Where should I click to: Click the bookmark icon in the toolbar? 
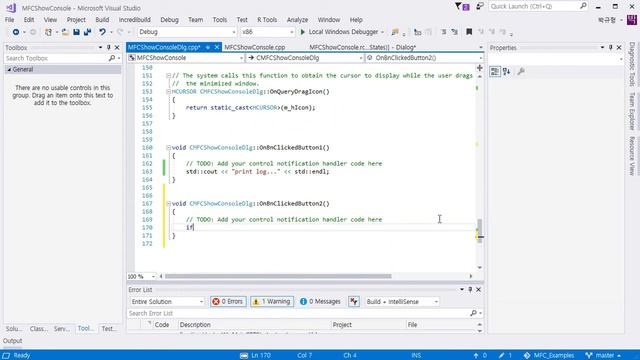coord(469,32)
